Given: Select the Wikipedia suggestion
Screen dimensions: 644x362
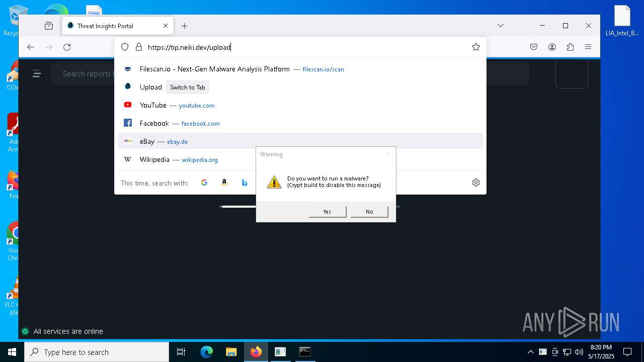Looking at the screenshot, I should point(300,160).
